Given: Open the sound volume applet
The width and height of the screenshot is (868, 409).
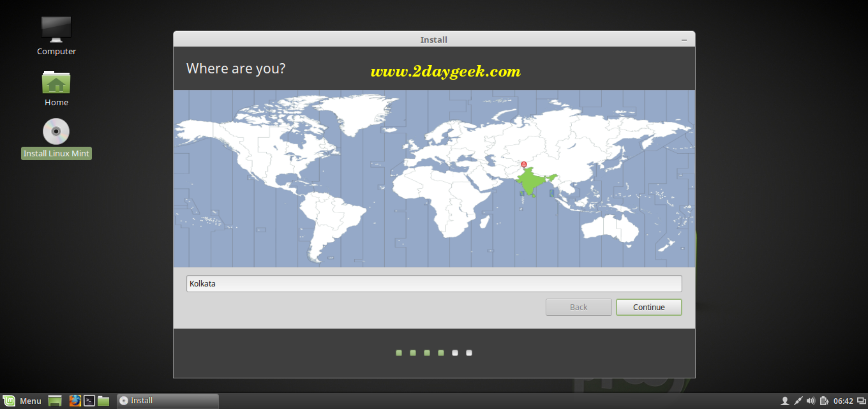Looking at the screenshot, I should pos(811,401).
